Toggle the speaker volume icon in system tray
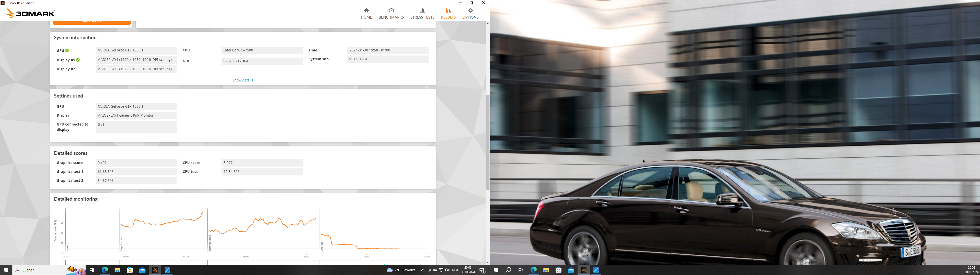 (x=448, y=270)
